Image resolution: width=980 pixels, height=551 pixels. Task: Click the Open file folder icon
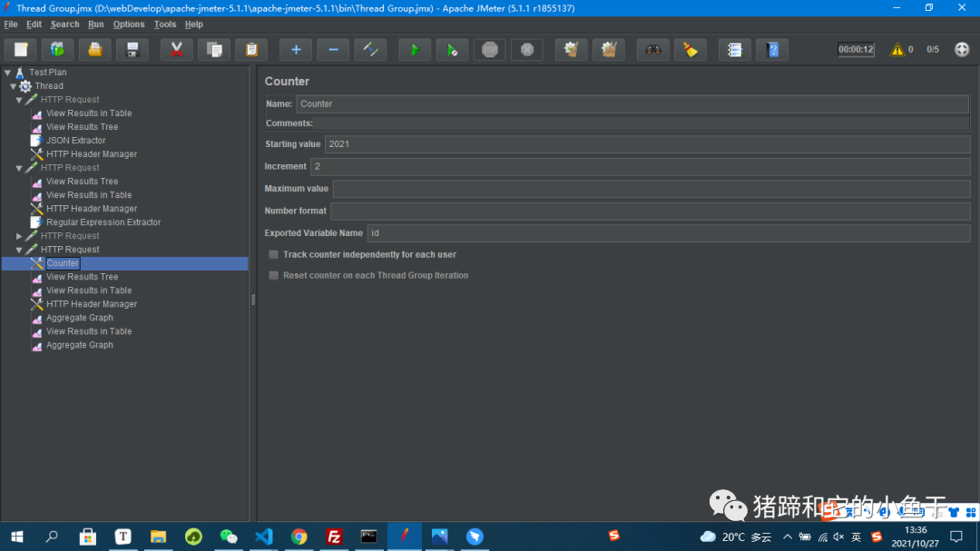pyautogui.click(x=95, y=49)
